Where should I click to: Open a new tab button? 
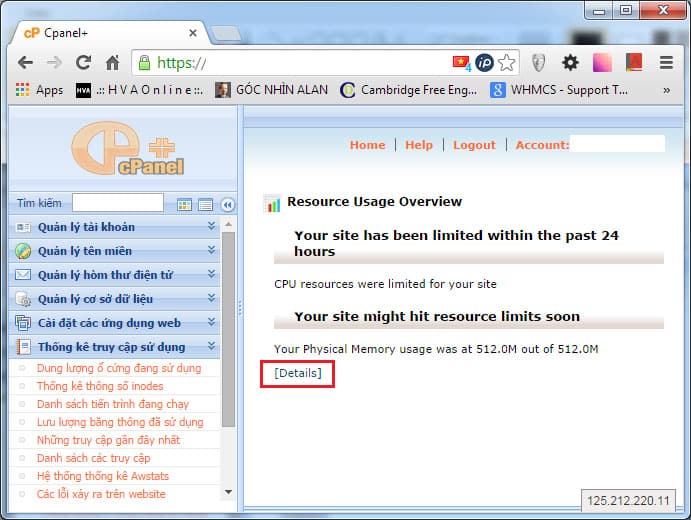click(x=227, y=34)
